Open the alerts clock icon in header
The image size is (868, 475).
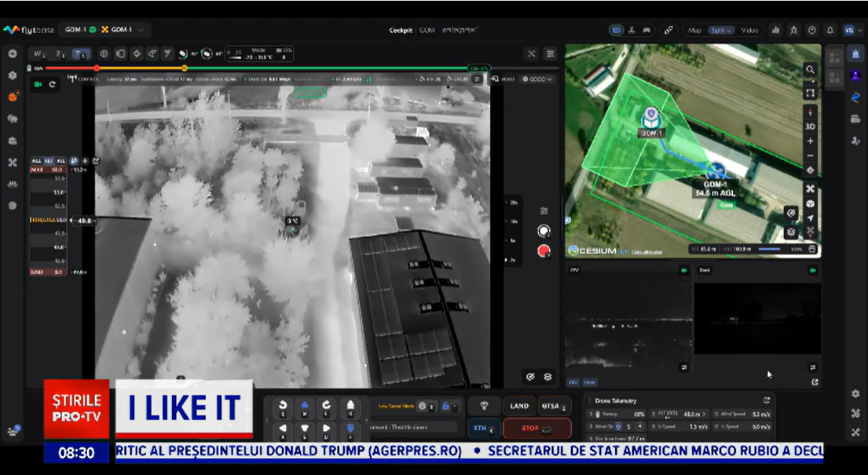point(812,31)
